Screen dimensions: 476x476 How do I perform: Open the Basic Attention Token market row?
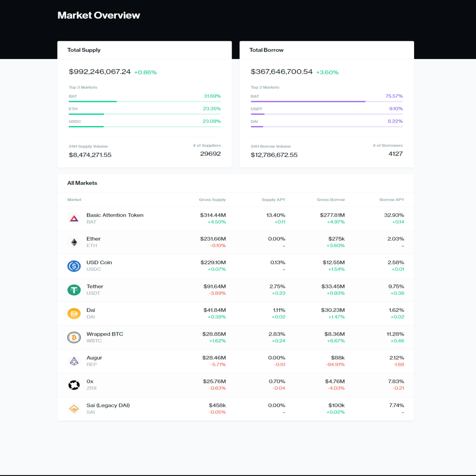tap(236, 219)
